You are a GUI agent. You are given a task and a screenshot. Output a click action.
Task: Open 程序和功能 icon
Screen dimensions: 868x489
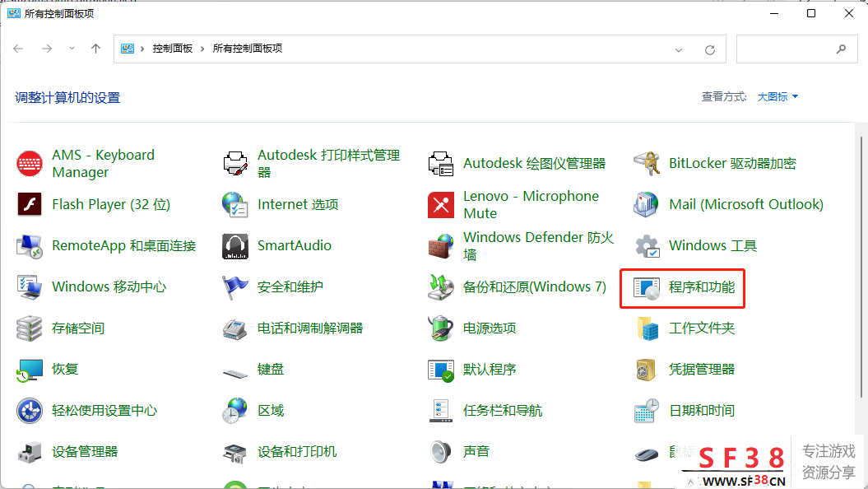click(646, 287)
